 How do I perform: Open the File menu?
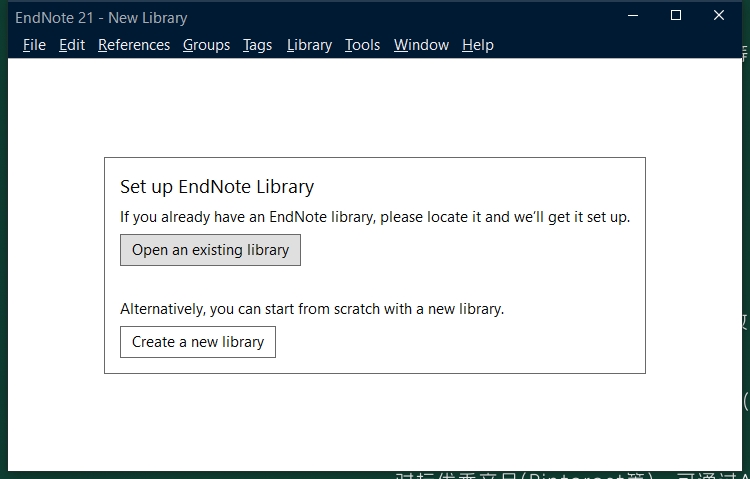[34, 45]
